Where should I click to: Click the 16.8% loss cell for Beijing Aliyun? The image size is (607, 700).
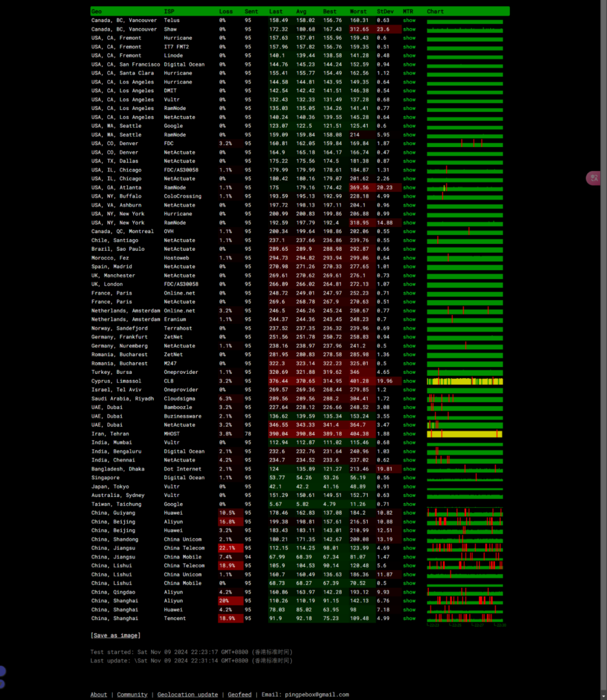[230, 522]
